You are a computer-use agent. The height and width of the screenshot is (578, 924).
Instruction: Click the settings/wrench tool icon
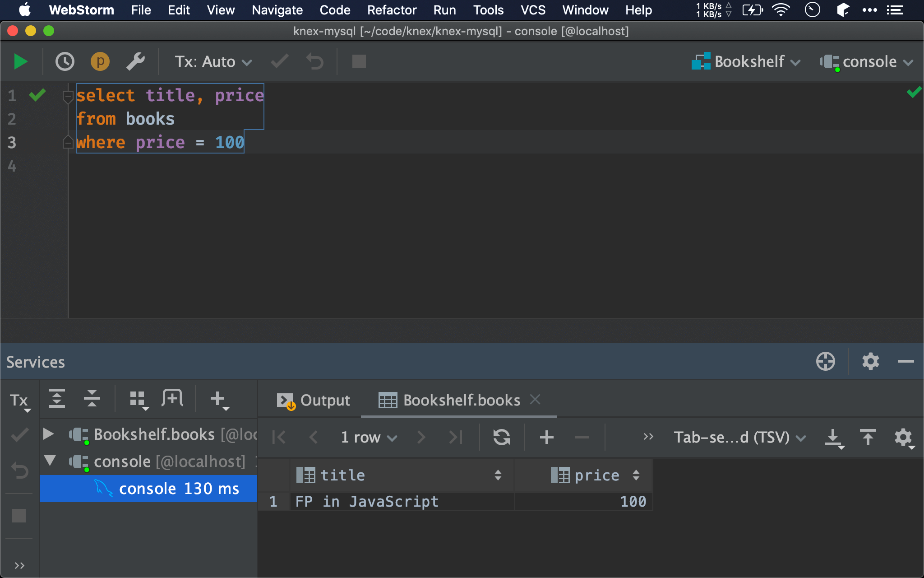pyautogui.click(x=136, y=61)
